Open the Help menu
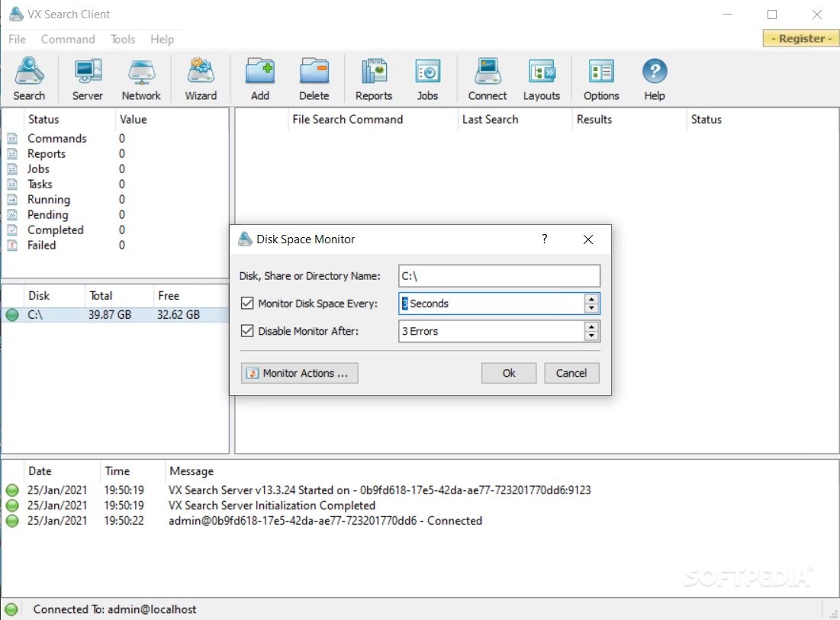This screenshot has height=620, width=840. (162, 39)
